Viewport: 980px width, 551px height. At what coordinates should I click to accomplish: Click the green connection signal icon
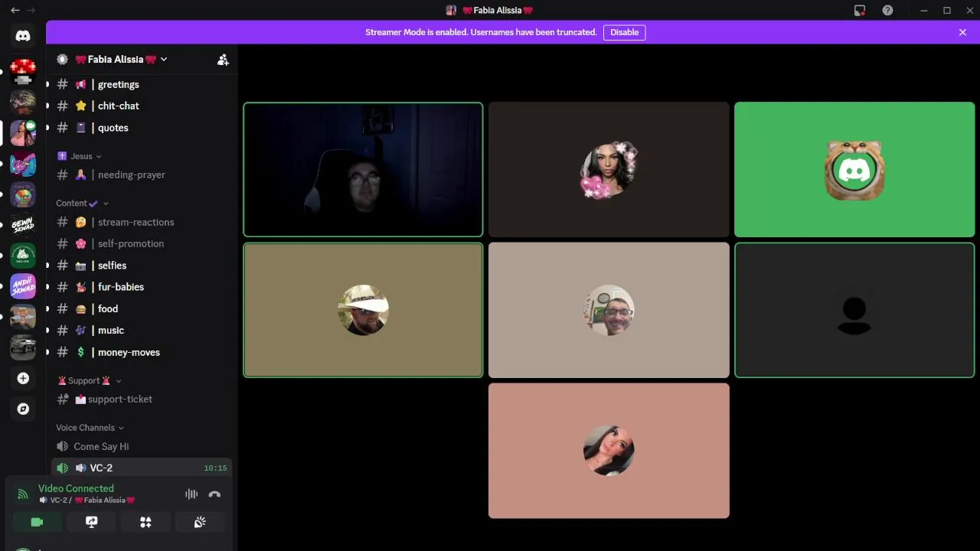(x=23, y=494)
